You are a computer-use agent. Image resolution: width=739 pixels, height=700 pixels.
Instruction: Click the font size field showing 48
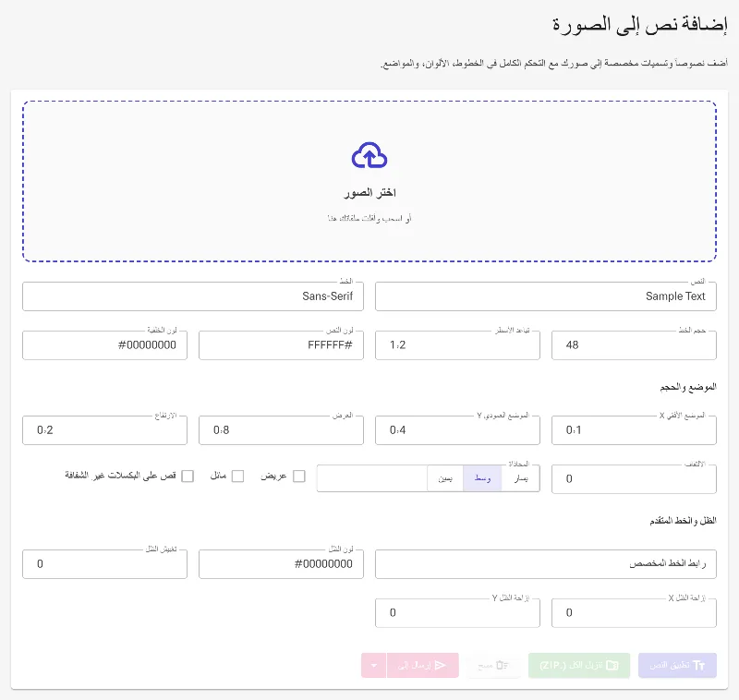click(634, 345)
